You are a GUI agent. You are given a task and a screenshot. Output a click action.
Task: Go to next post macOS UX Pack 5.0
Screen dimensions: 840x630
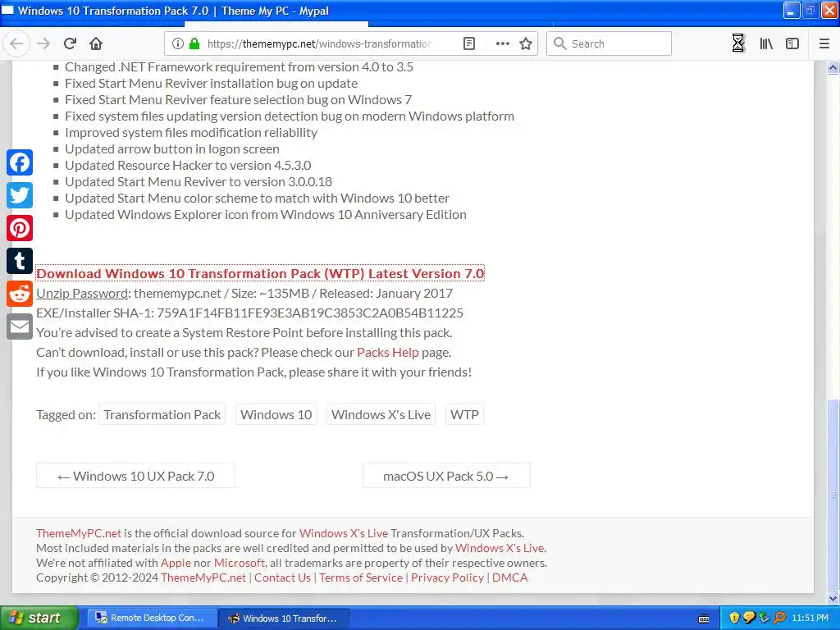pyautogui.click(x=446, y=476)
